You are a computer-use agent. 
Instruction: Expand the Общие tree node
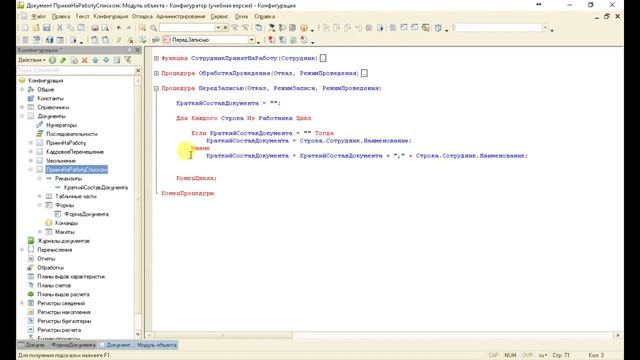click(22, 89)
